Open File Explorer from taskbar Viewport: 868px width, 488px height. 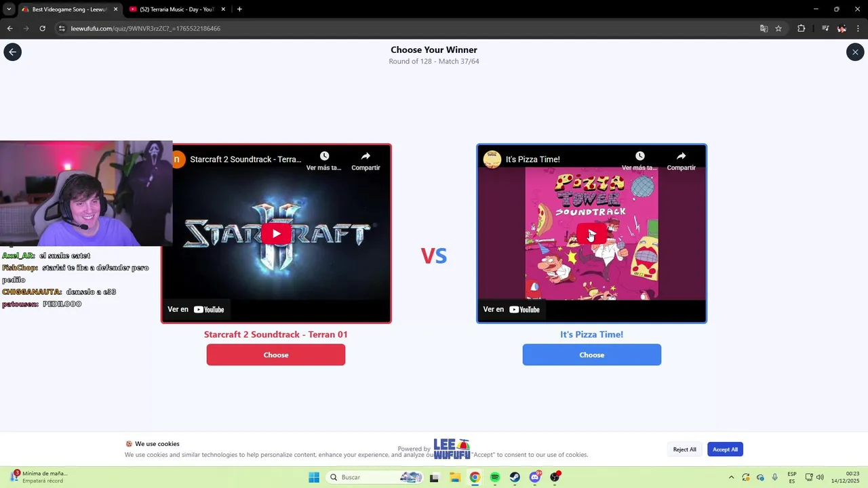(454, 477)
